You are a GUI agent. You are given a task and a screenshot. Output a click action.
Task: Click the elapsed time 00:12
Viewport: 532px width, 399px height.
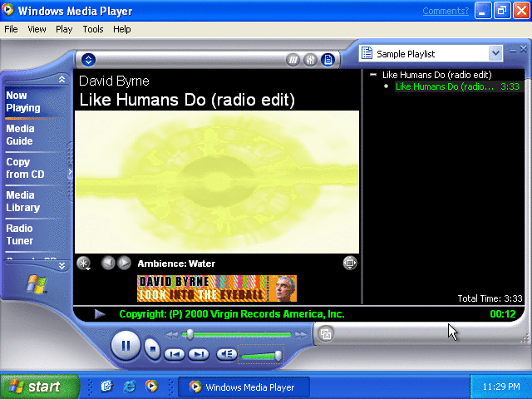(x=503, y=314)
